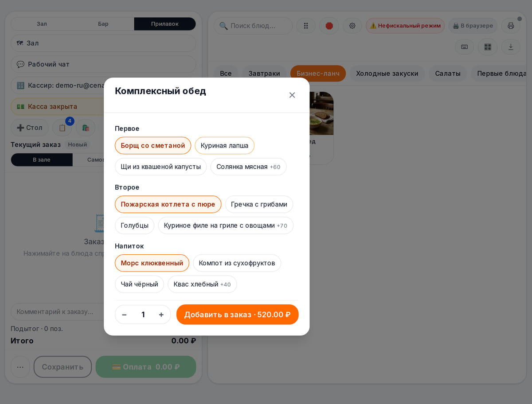The height and width of the screenshot is (404, 532).
Task: Open orders clipboard icon with badge 4
Action: (62, 128)
